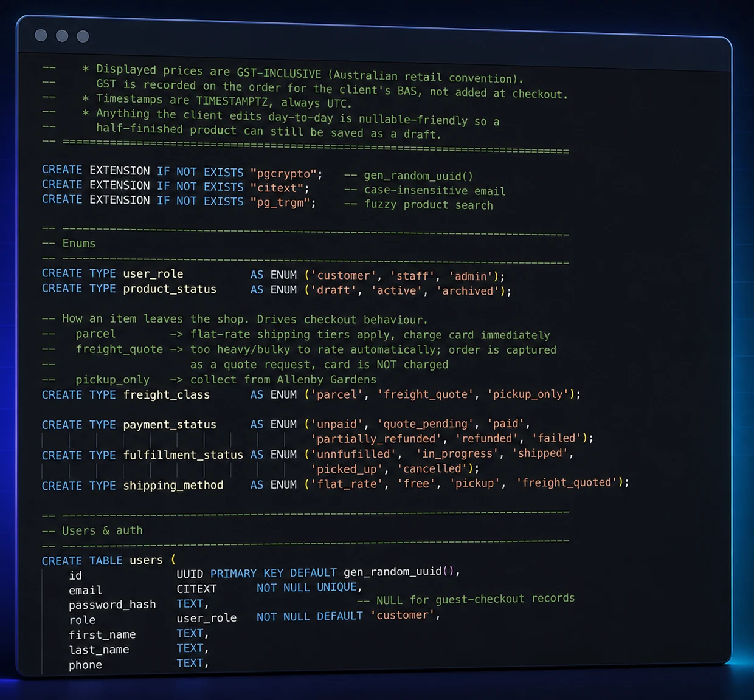
Task: Click the enum value 'staff'
Action: [413, 276]
